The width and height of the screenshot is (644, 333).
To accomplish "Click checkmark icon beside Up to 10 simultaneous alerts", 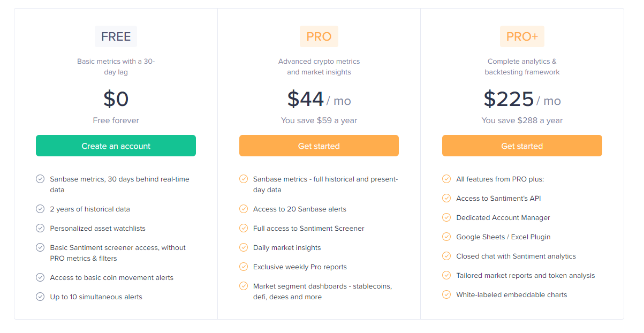I will pyautogui.click(x=40, y=297).
